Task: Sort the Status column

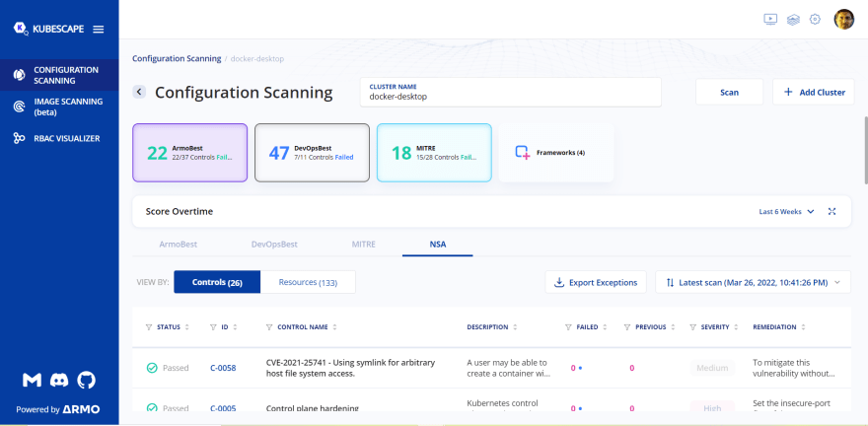Action: [187, 327]
